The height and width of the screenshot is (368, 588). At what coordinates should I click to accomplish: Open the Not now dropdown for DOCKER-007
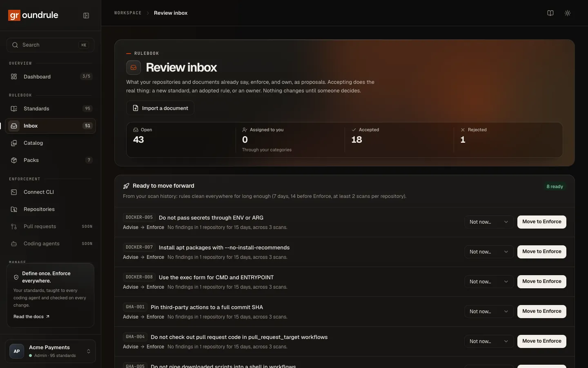point(489,252)
